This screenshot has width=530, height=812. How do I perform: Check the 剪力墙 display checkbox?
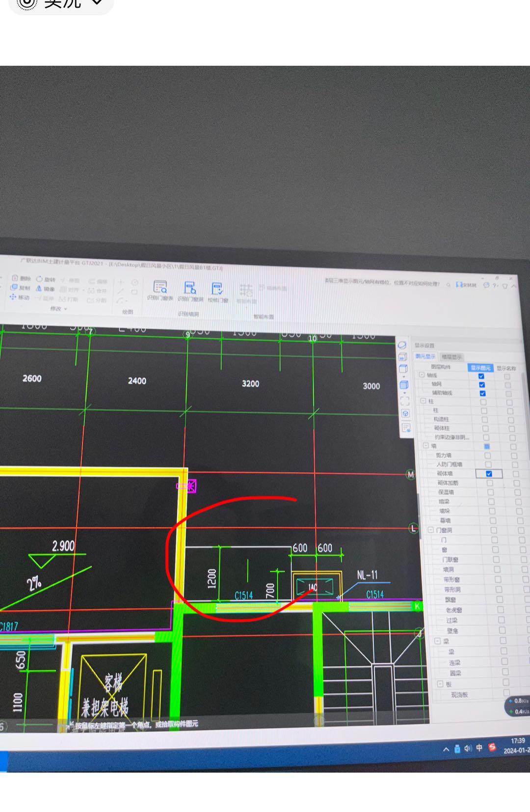coord(487,456)
